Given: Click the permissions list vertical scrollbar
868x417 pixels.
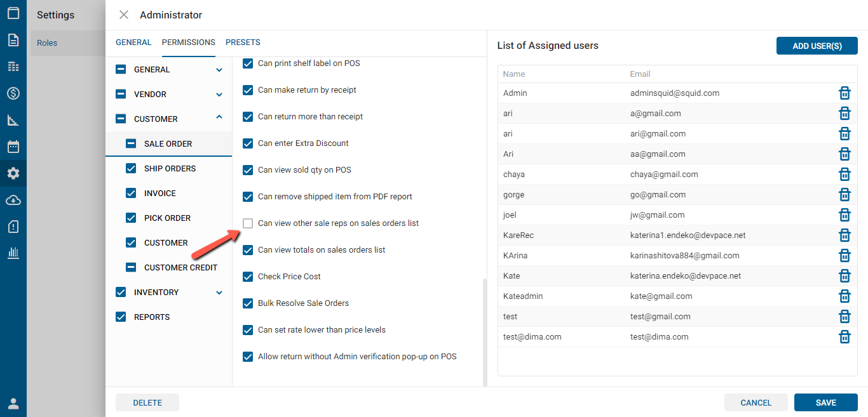Looking at the screenshot, I should coord(484,330).
